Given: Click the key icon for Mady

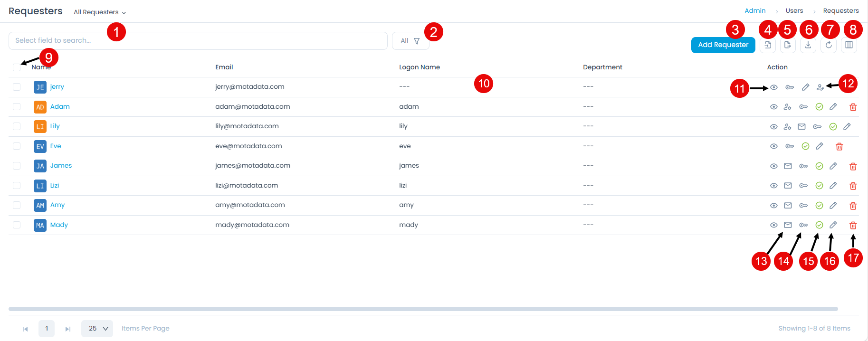Looking at the screenshot, I should (x=803, y=225).
